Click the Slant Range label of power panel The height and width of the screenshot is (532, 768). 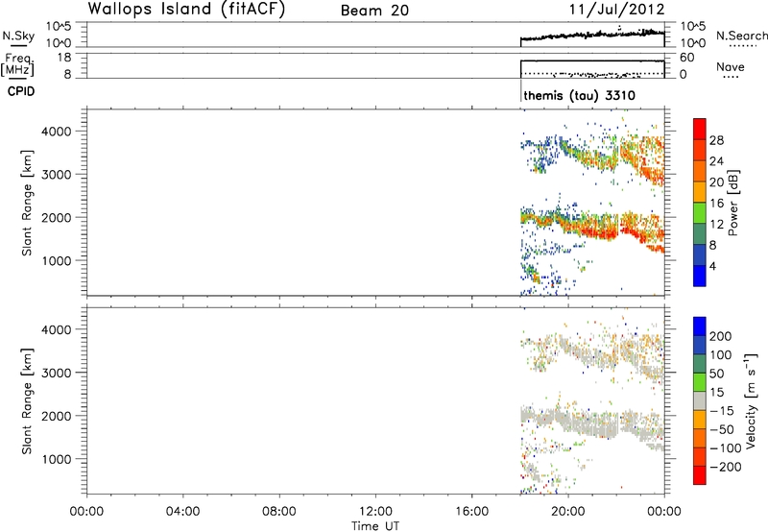coord(27,203)
